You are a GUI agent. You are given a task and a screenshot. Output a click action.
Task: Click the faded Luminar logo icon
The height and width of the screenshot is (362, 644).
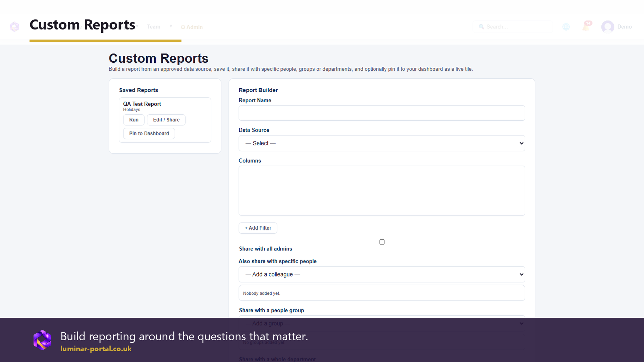coord(14,27)
